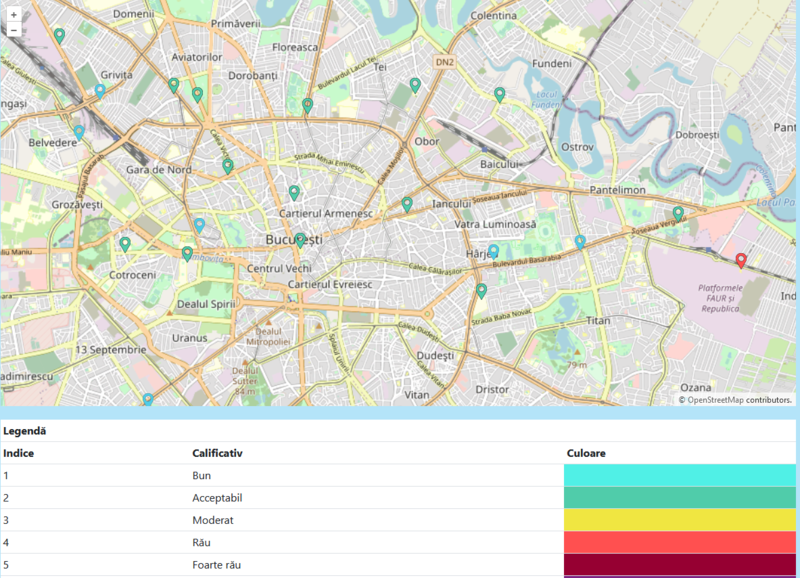
Task: Select the yellow Moderat color swatch
Action: coord(680,520)
